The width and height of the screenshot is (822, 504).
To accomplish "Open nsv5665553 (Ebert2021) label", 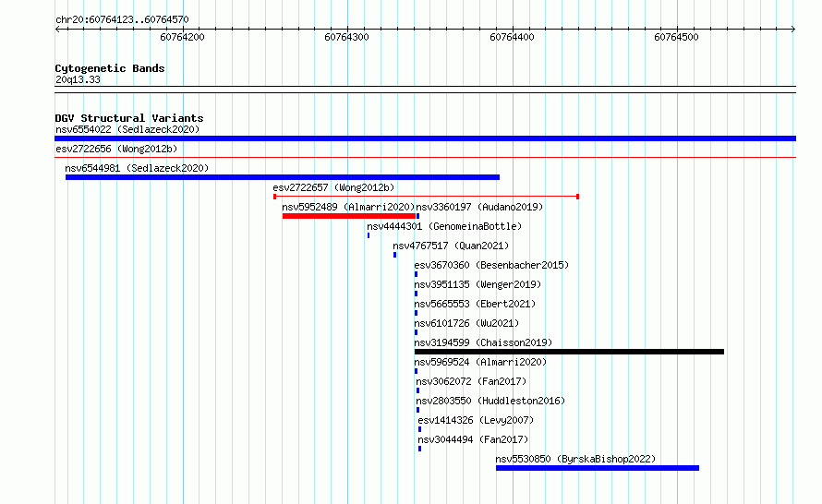I will point(475,304).
